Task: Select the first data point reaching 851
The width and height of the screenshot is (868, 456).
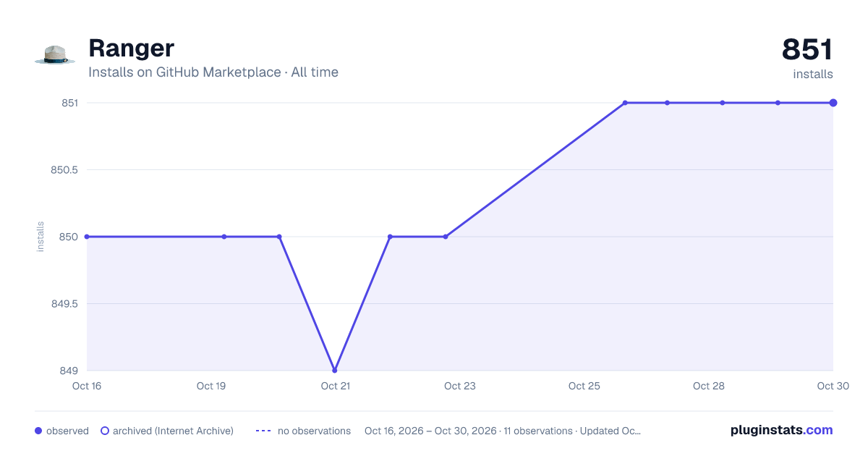Action: click(625, 103)
